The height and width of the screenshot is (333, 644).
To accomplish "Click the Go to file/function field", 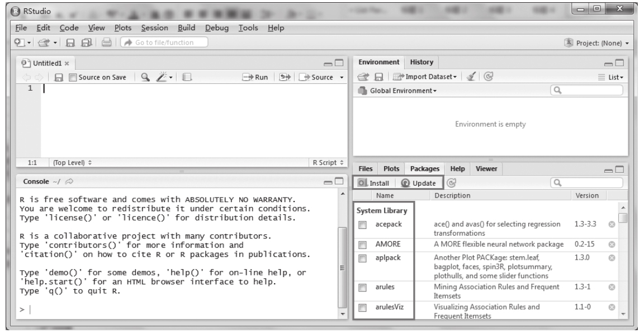I will coord(164,43).
